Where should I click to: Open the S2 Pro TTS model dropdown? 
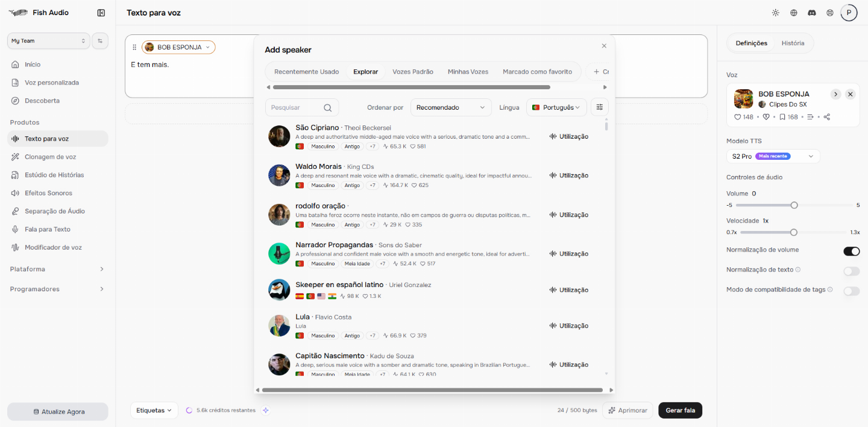(x=773, y=156)
